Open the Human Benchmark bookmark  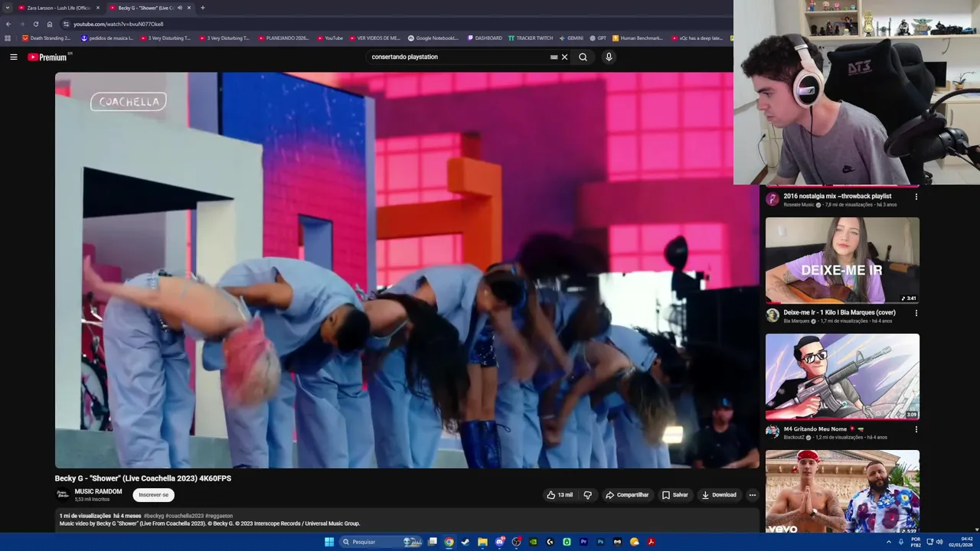(x=638, y=37)
